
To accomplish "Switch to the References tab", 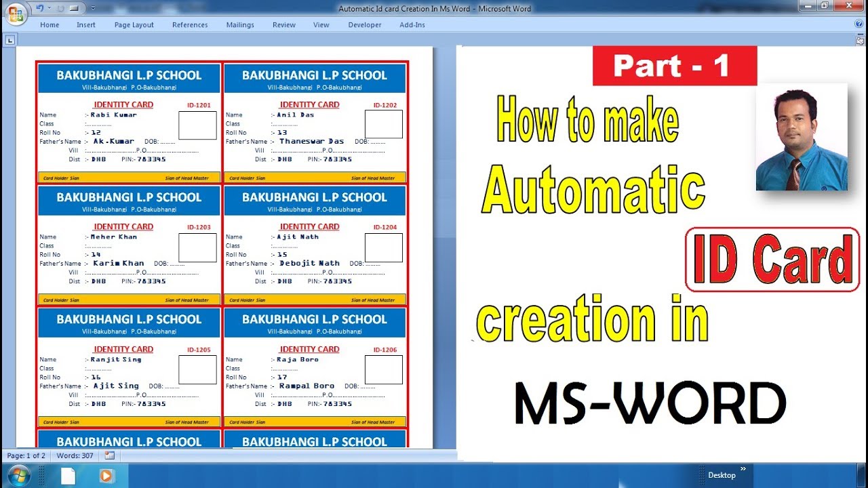I will [190, 25].
